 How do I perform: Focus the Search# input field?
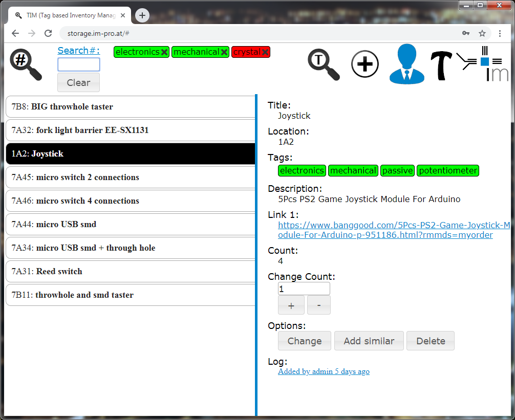tap(78, 64)
